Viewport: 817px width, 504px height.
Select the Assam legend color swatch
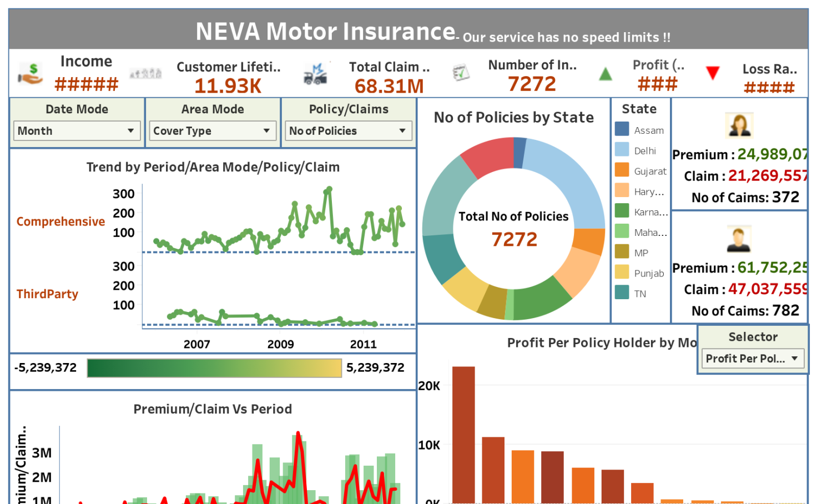[x=622, y=129]
